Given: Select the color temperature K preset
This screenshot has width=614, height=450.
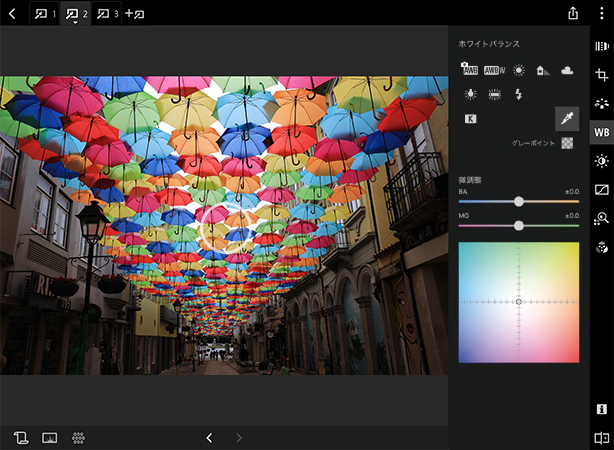Looking at the screenshot, I should tap(469, 119).
